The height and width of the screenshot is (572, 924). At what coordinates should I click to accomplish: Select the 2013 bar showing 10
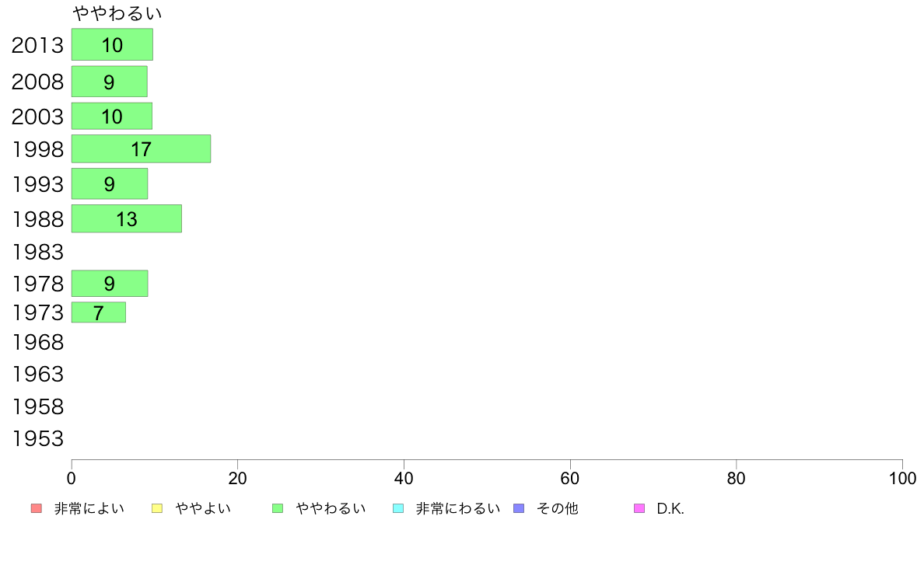[112, 44]
